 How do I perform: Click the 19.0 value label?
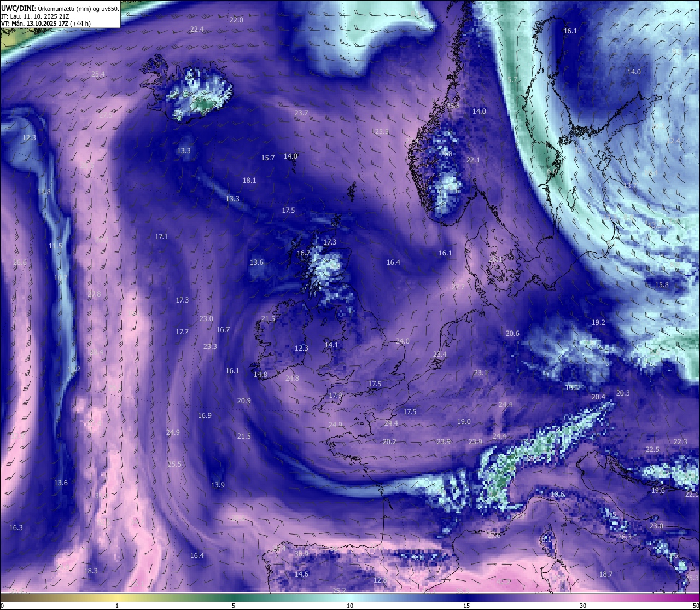coord(464,421)
